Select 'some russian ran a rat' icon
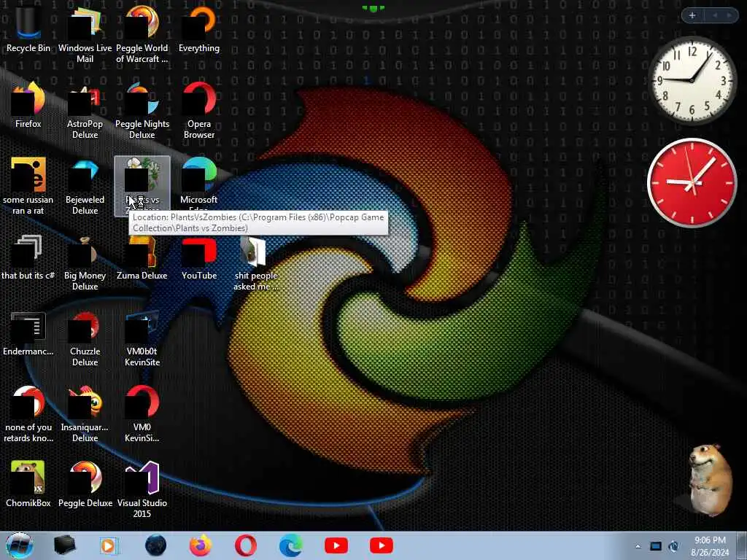 tap(28, 187)
